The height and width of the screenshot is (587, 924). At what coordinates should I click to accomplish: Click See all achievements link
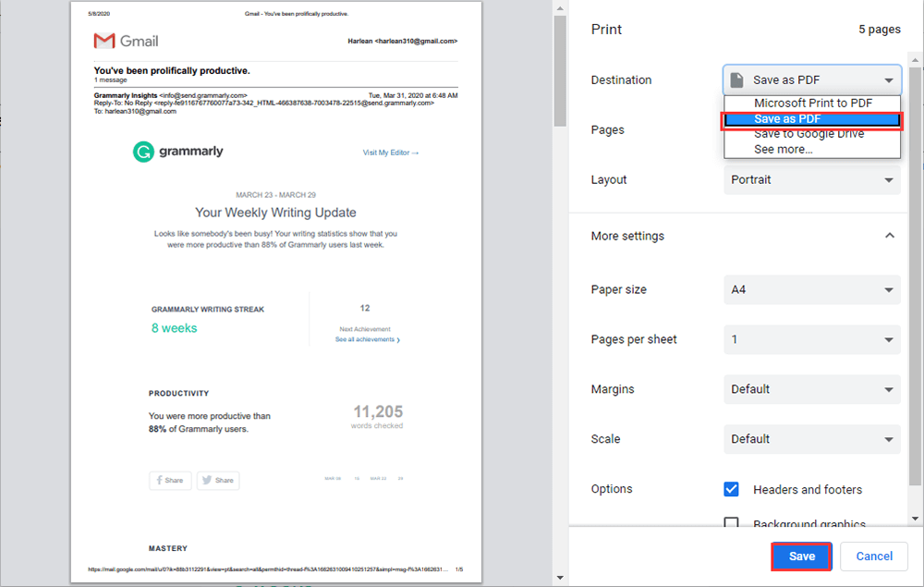click(x=367, y=339)
